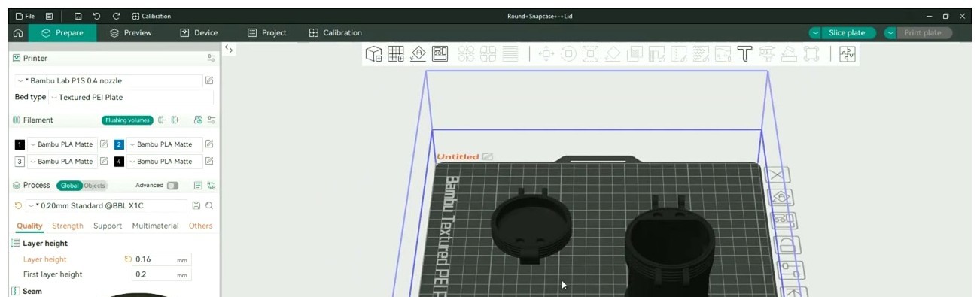Switch Process mode to Objects
Viewport: 980px width, 297px height.
pyautogui.click(x=94, y=186)
